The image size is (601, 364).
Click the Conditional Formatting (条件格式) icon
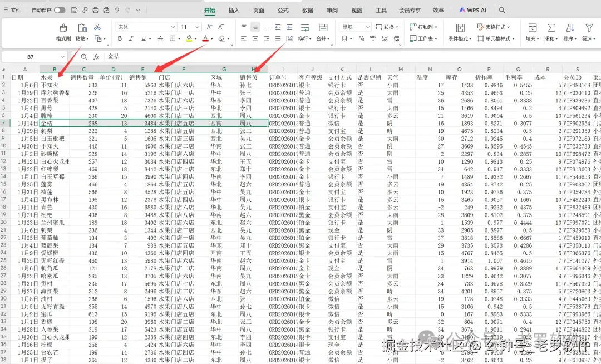(460, 28)
